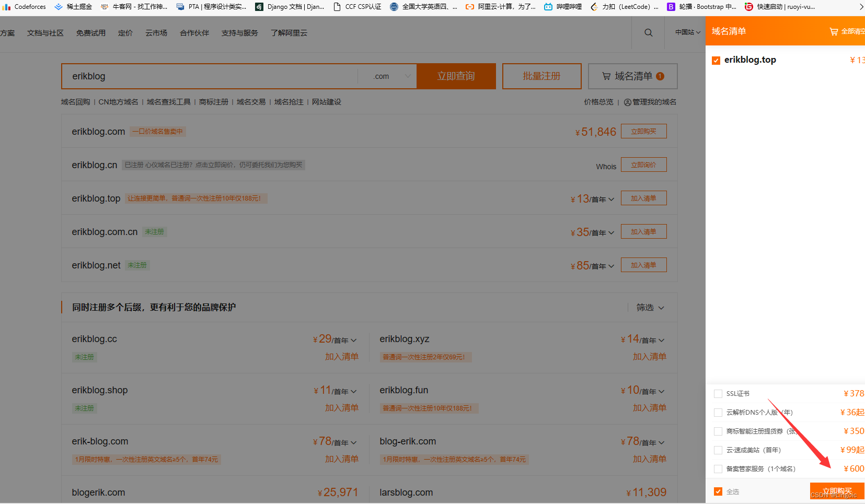
Task: Expand erikblog.net price options
Action: [611, 266]
